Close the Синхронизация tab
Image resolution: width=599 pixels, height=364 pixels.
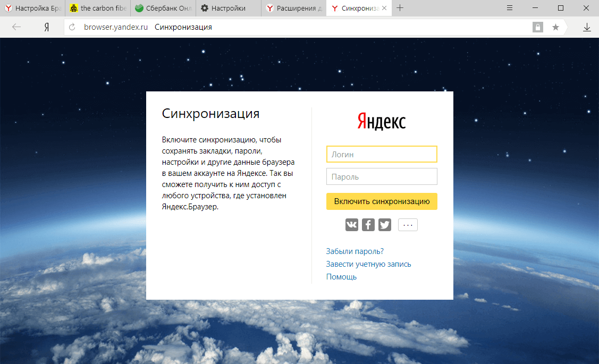tap(384, 8)
